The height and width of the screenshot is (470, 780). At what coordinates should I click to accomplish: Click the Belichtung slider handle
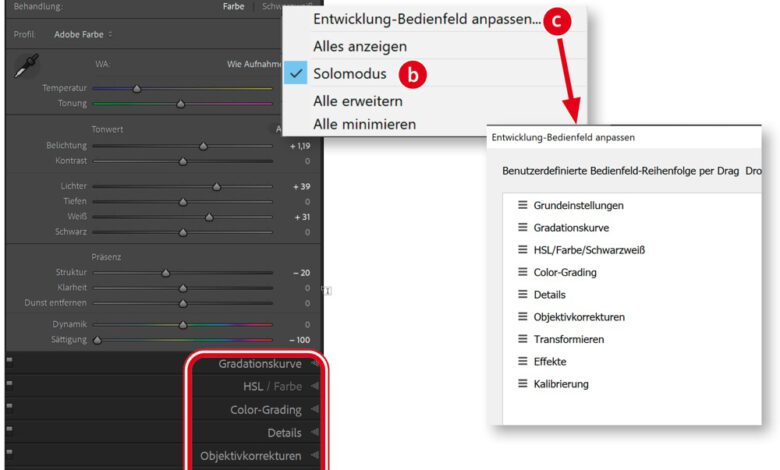tap(203, 146)
